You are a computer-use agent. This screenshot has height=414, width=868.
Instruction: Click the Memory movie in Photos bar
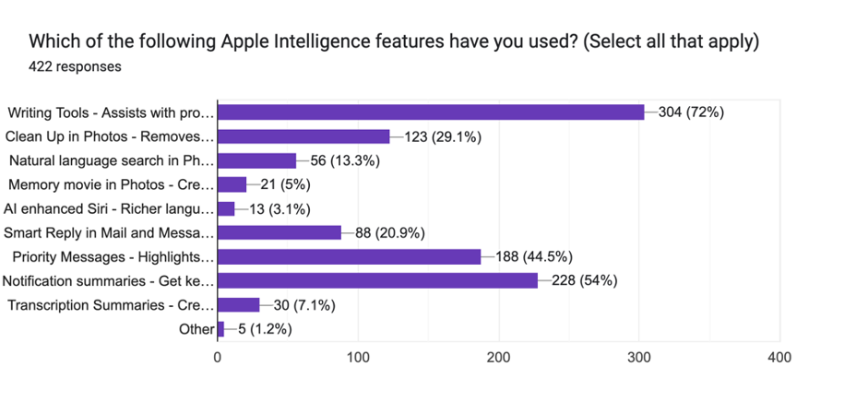pos(232,184)
